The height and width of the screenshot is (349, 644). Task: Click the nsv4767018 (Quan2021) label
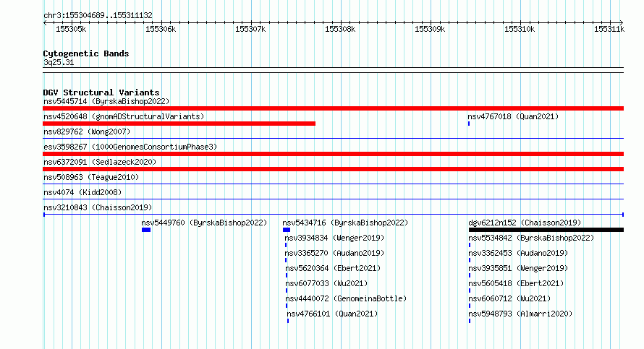[513, 116]
